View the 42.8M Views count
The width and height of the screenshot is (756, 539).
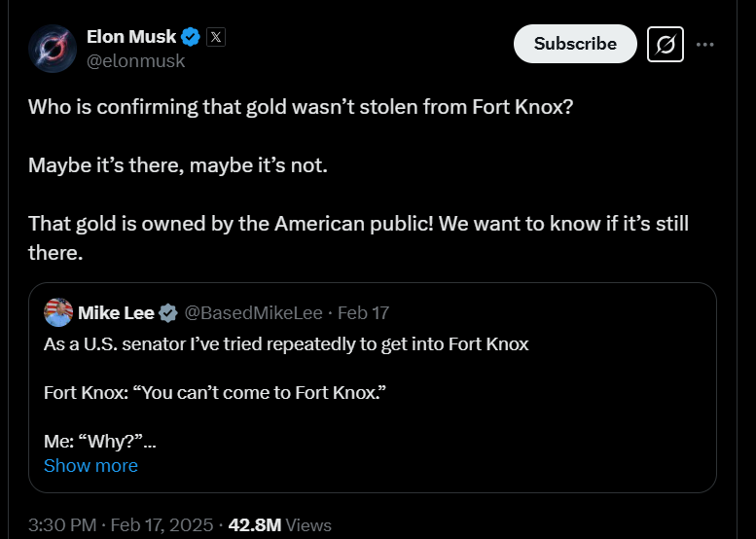[279, 525]
